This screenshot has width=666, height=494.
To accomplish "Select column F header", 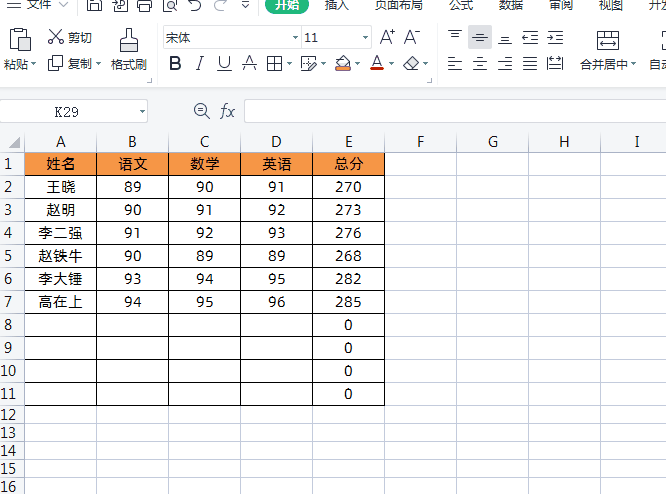I will pyautogui.click(x=420, y=141).
